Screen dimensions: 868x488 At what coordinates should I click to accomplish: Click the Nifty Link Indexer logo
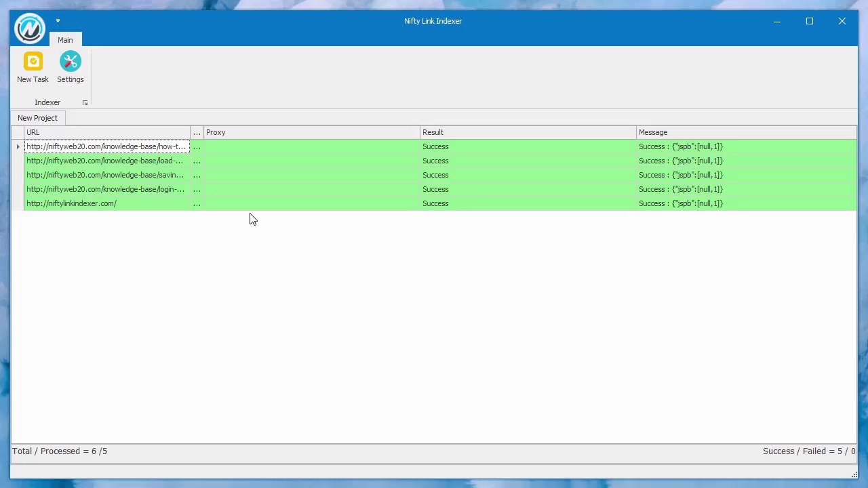[30, 28]
